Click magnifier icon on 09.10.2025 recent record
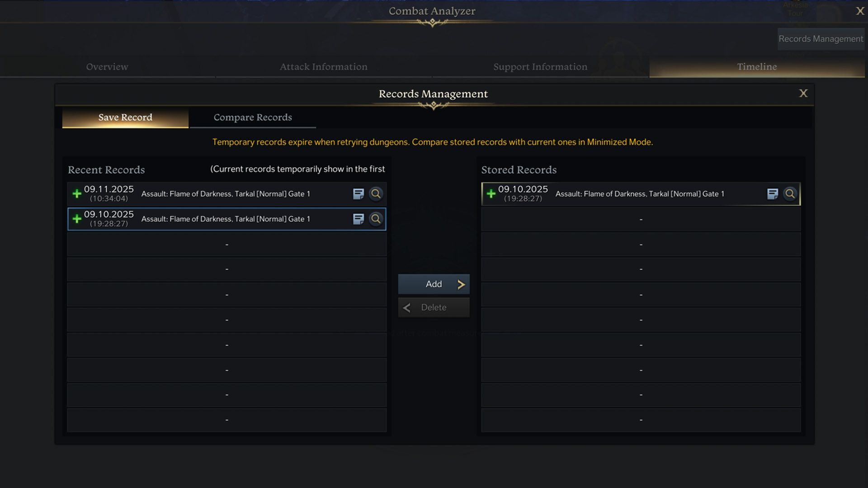 pyautogui.click(x=376, y=219)
